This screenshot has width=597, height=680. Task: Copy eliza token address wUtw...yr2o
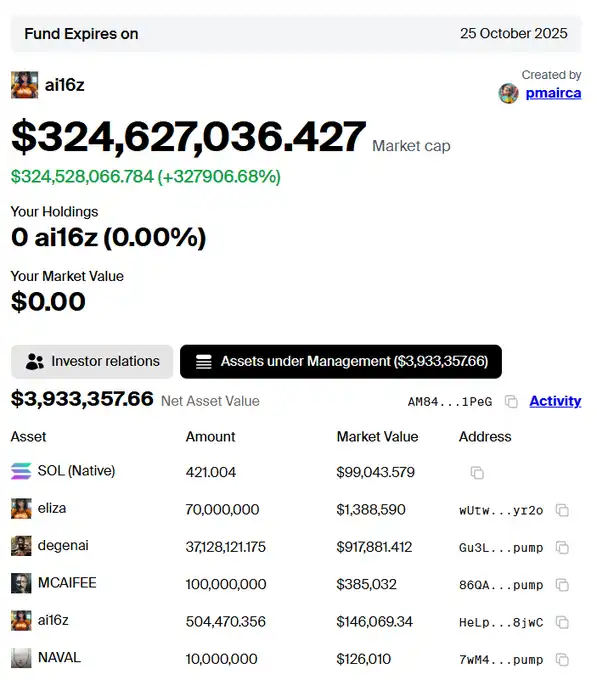(562, 510)
